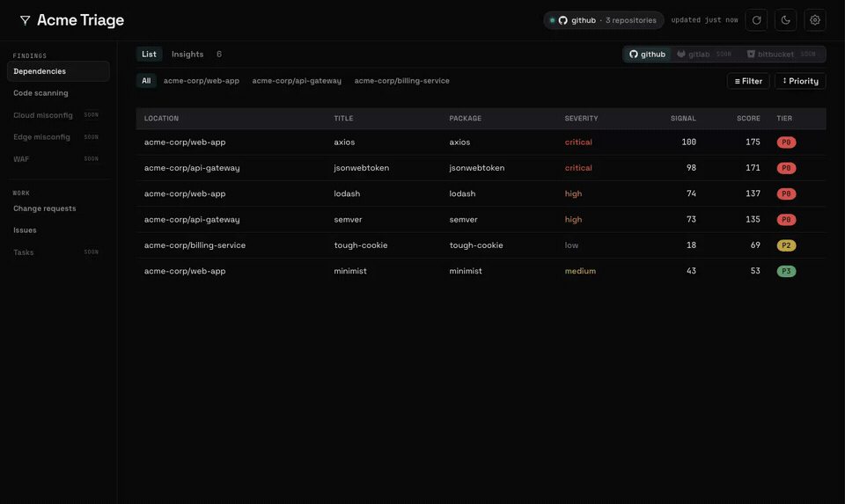The height and width of the screenshot is (504, 845).
Task: Filter by acme-corp/api-gateway chip
Action: click(297, 81)
